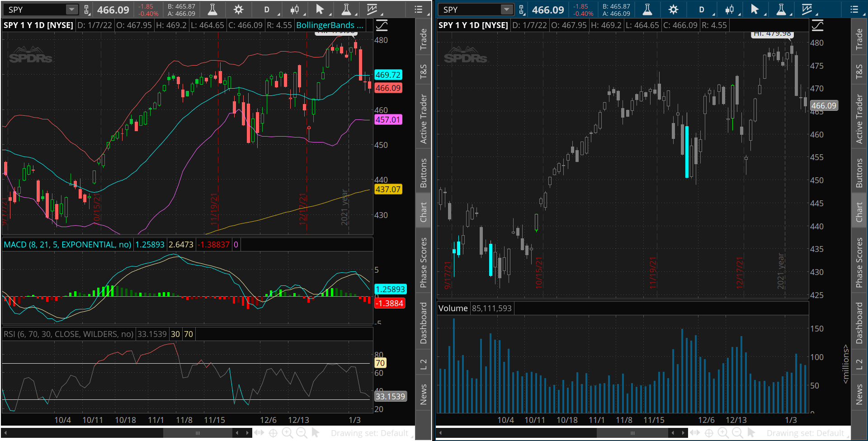
Task: Open chart style candlestick menu, left chart
Action: click(x=295, y=9)
